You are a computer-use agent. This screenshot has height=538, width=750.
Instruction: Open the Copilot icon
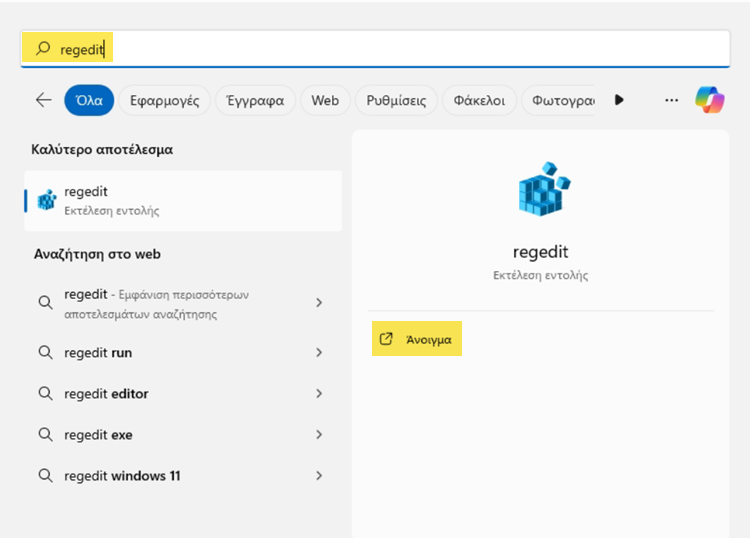(710, 100)
